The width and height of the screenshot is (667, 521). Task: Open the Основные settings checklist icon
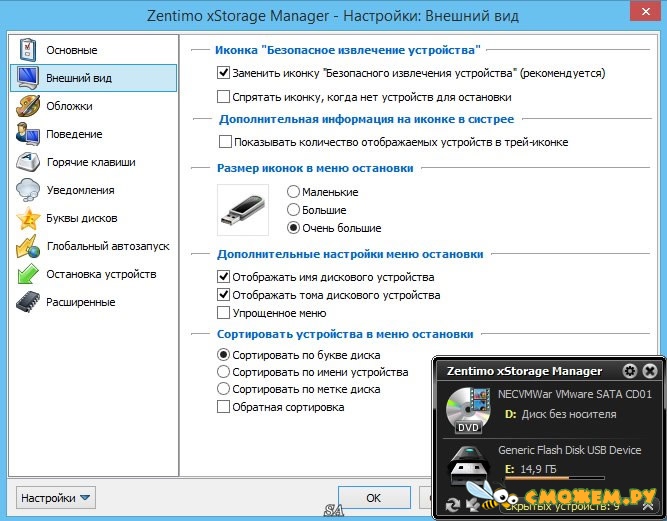point(28,50)
